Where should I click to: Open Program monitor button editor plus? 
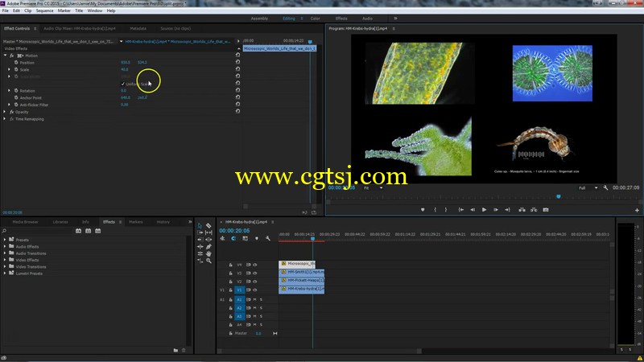coord(637,210)
